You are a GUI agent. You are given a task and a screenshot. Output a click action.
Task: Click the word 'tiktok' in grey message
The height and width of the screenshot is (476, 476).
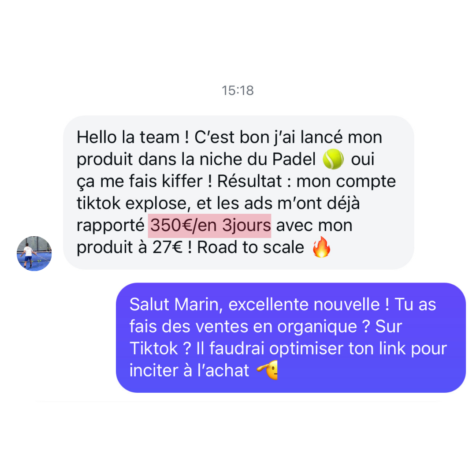(98, 203)
